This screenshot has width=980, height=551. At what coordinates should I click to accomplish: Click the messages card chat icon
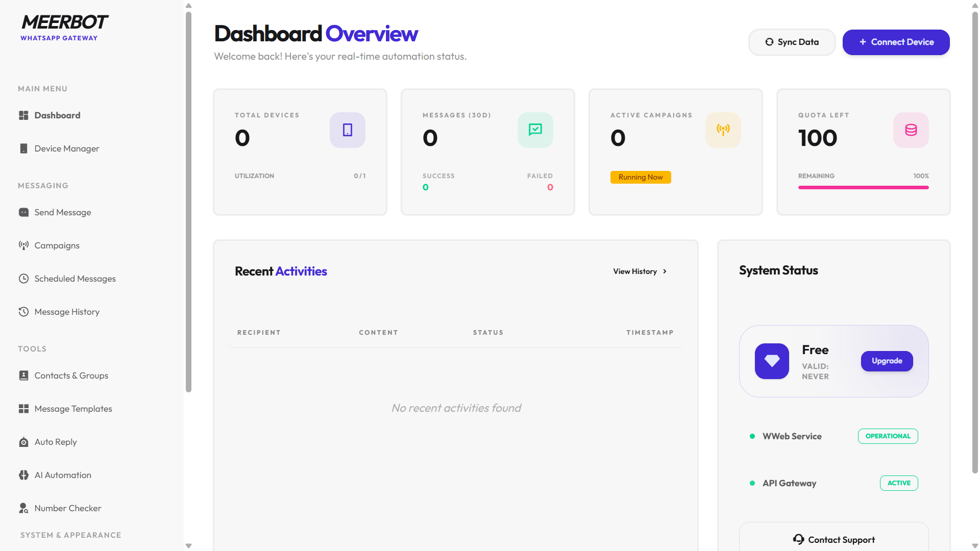[535, 130]
